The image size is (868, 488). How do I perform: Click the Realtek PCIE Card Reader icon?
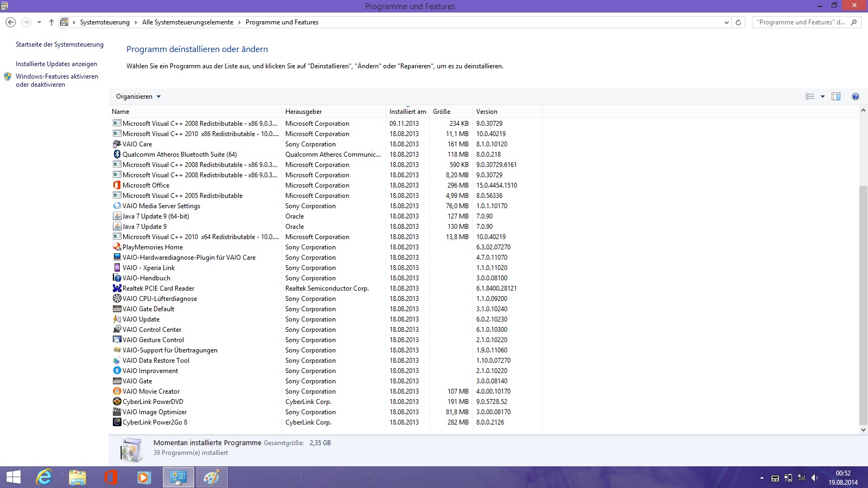pos(117,288)
